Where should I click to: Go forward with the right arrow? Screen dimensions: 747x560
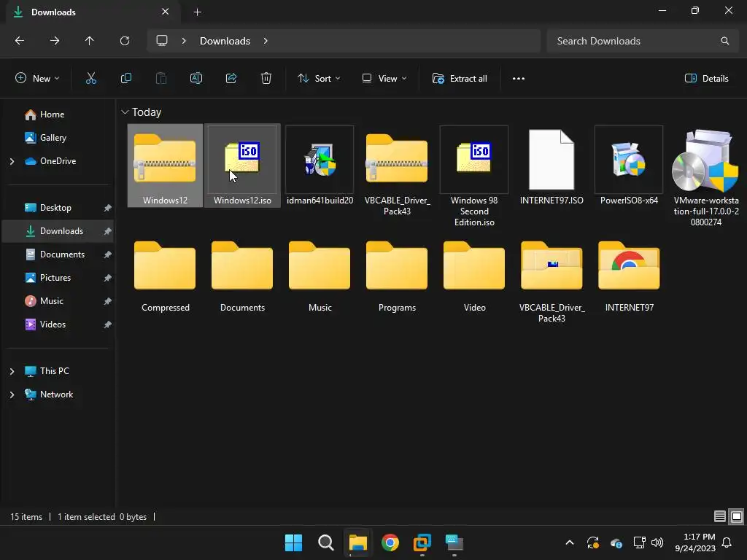click(x=55, y=41)
